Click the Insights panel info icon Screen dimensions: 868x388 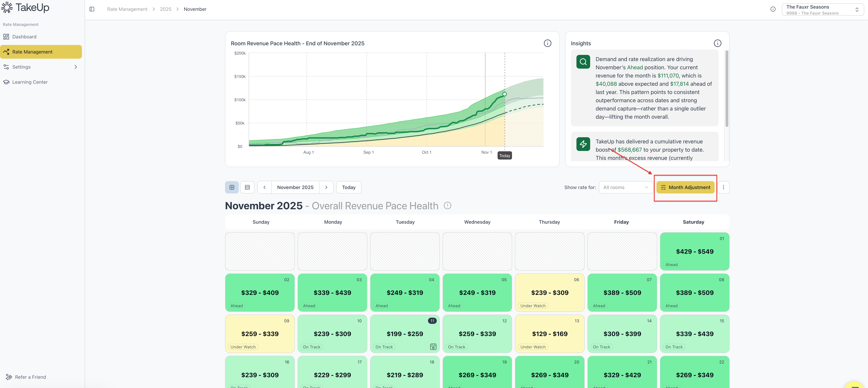pyautogui.click(x=717, y=43)
